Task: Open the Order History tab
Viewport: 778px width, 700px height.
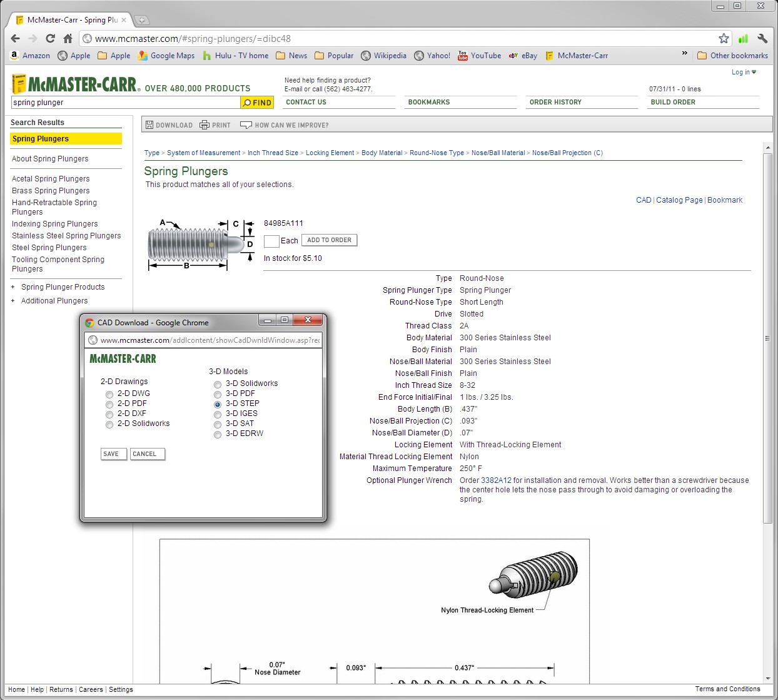Action: tap(555, 102)
